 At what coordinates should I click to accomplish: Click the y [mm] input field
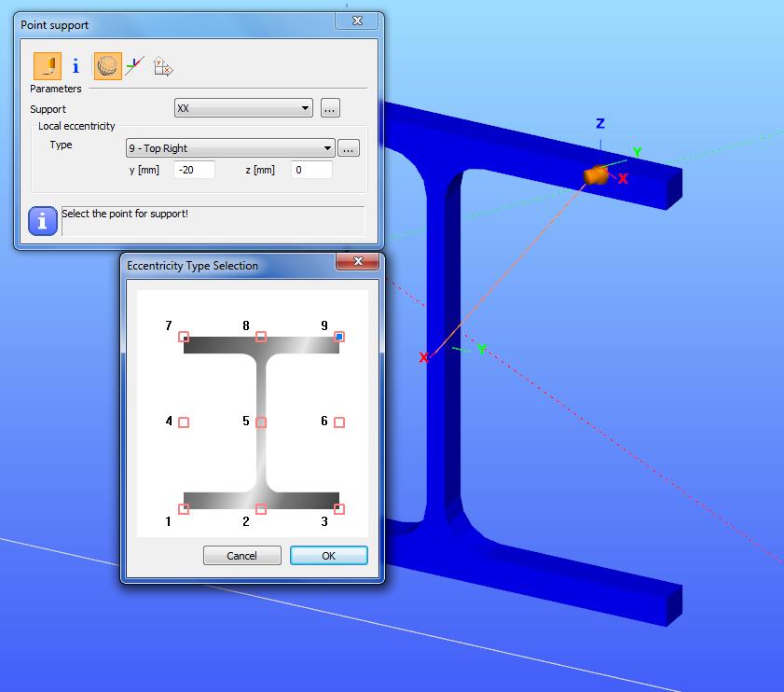tap(195, 170)
